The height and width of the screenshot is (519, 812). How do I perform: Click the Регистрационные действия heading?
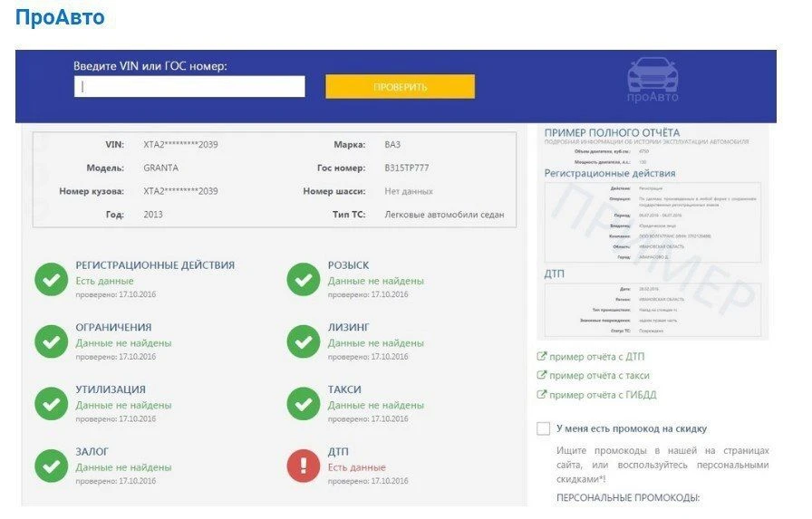click(155, 264)
